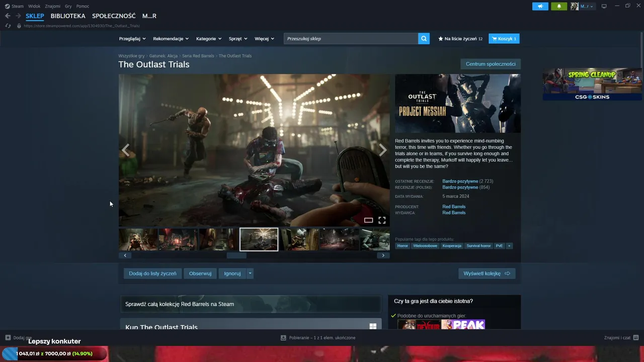This screenshot has height=362, width=644.
Task: Click the search magnifier button
Action: coord(424,39)
